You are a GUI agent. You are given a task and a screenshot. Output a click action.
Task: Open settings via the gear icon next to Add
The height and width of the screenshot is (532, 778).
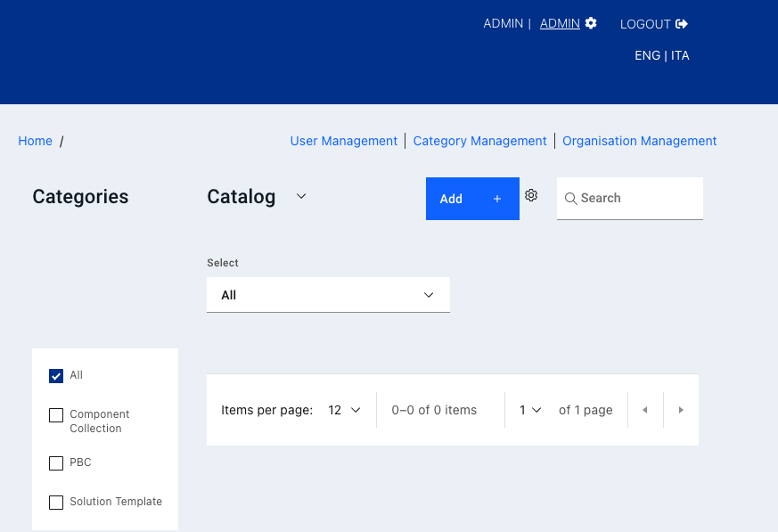pyautogui.click(x=531, y=194)
